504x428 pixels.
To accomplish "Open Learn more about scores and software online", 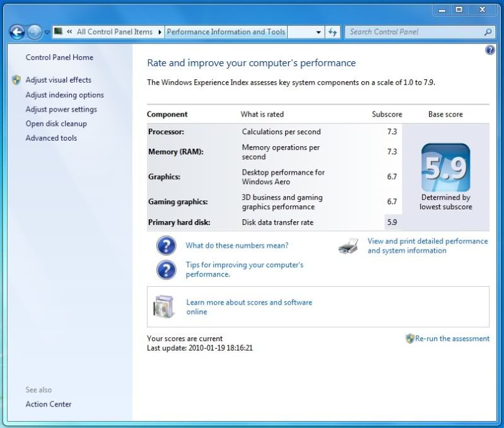I will pos(249,307).
